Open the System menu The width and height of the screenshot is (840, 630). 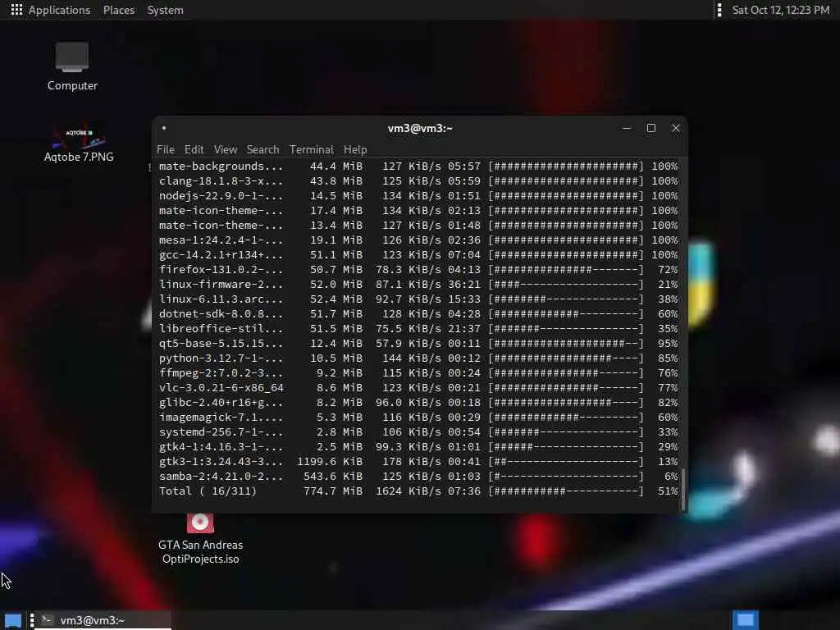pyautogui.click(x=165, y=10)
